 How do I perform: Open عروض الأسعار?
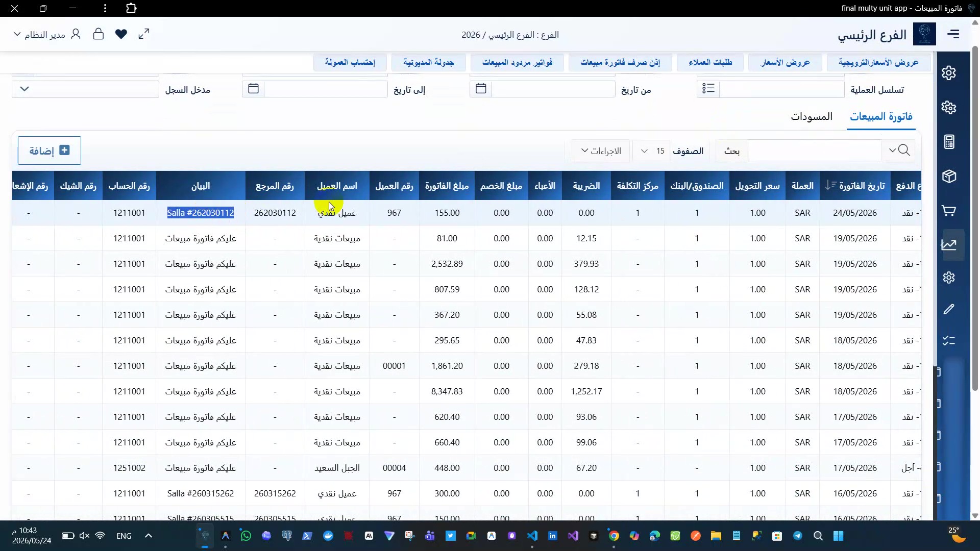coord(785,62)
